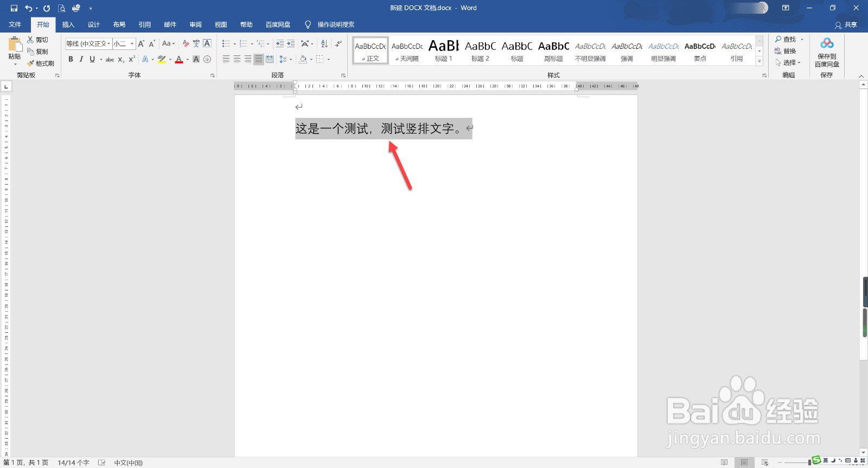Screen dimensions: 868x468
Task: Open the 文件 (File) menu
Action: [x=15, y=24]
